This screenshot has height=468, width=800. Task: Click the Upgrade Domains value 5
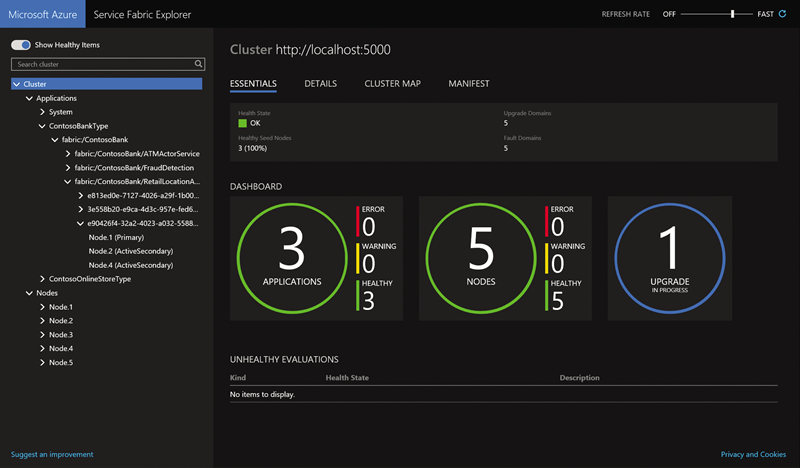pos(506,123)
